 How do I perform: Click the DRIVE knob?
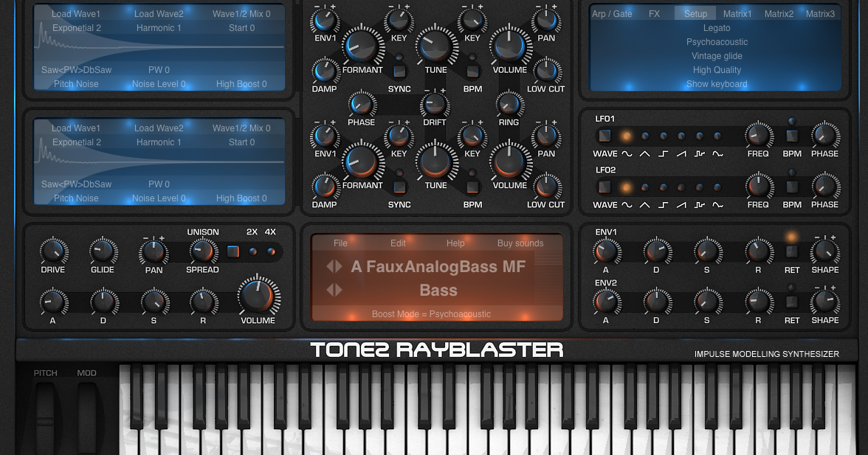click(x=53, y=252)
